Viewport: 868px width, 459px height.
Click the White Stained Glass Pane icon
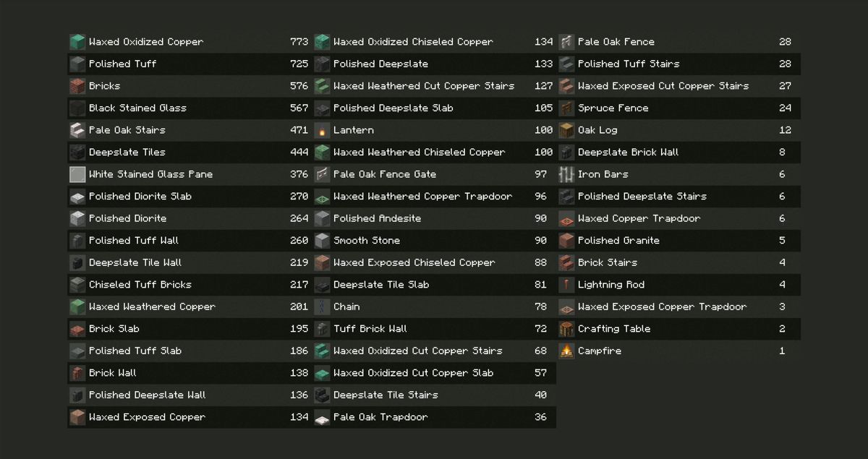click(77, 174)
